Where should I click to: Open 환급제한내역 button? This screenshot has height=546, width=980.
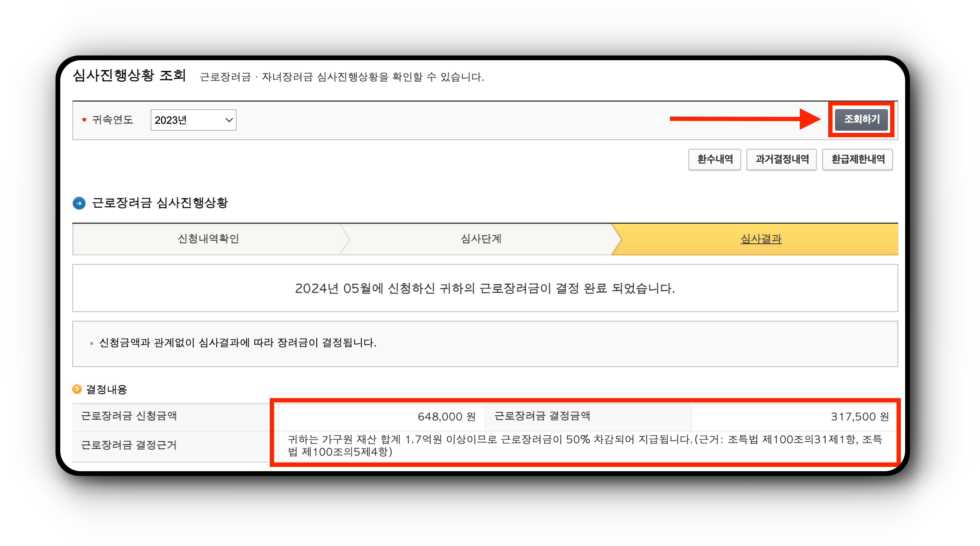coord(857,160)
